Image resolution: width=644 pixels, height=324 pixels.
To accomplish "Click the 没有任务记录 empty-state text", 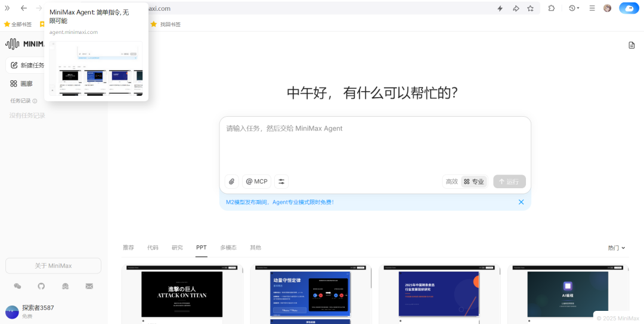I will (x=27, y=116).
